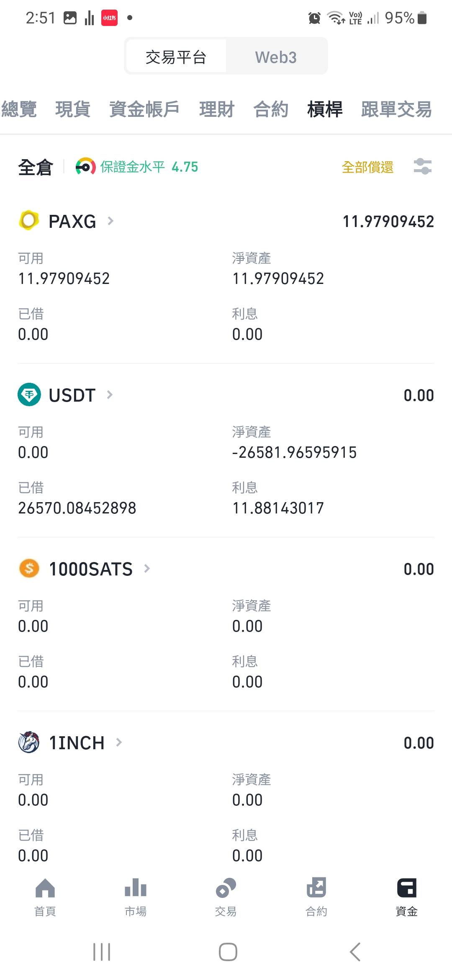Viewport: 452px width, 980px height.
Task: Tap the 保證金水平 4.75 margin level text
Action: [149, 167]
